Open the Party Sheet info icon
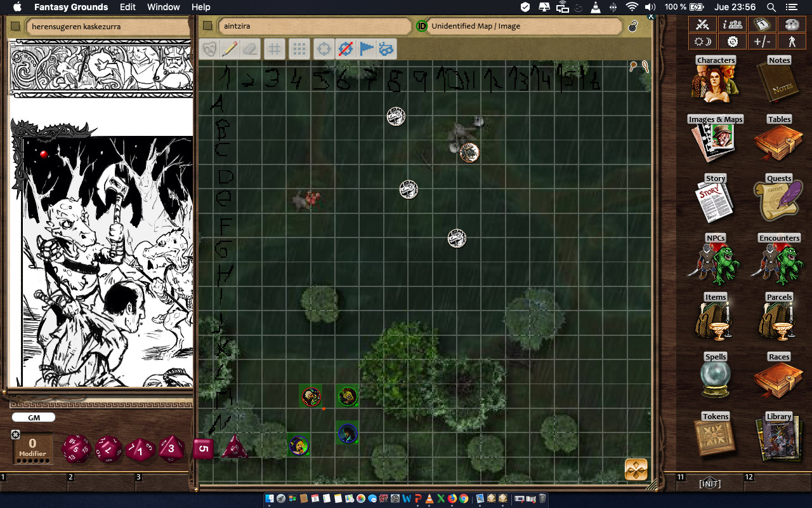This screenshot has width=812, height=508. click(x=733, y=25)
